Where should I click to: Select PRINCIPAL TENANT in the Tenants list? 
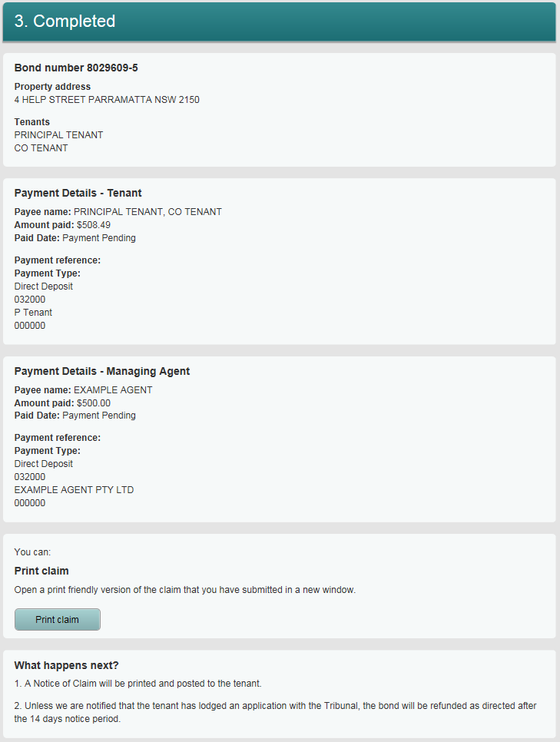coord(58,134)
